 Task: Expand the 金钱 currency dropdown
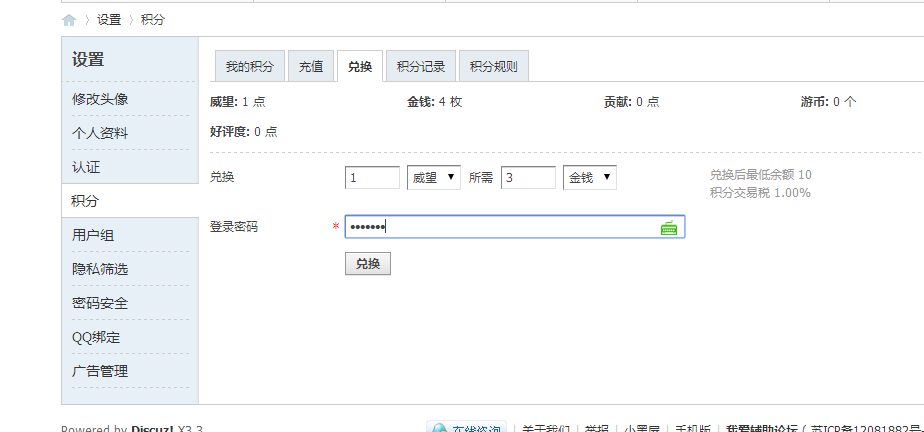[x=589, y=177]
